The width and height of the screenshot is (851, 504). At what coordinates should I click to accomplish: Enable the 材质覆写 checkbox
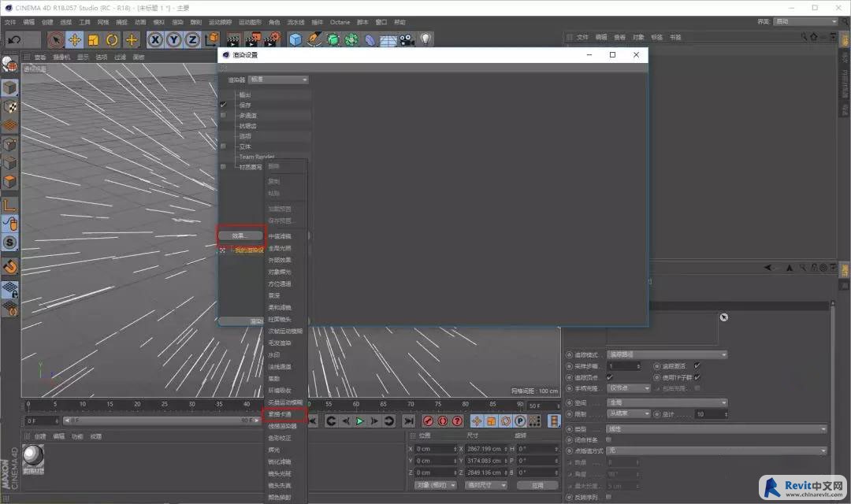pyautogui.click(x=223, y=166)
